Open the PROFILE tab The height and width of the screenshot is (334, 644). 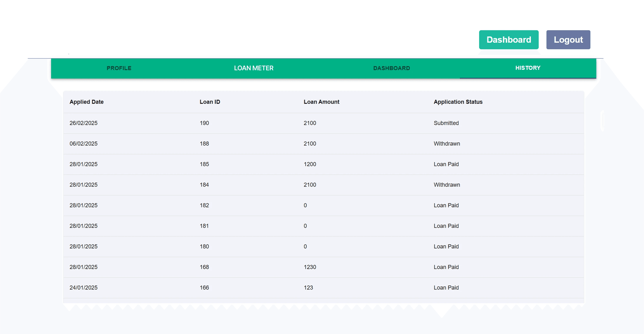(x=119, y=68)
